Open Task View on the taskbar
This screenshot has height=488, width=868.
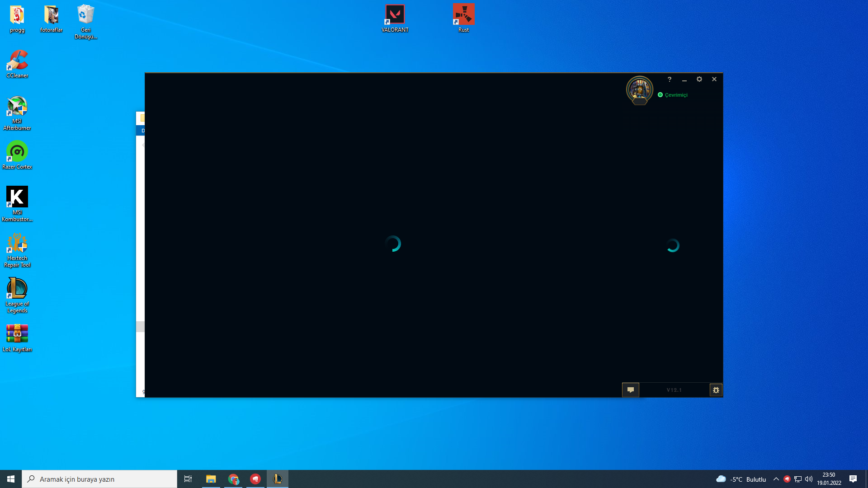point(188,479)
